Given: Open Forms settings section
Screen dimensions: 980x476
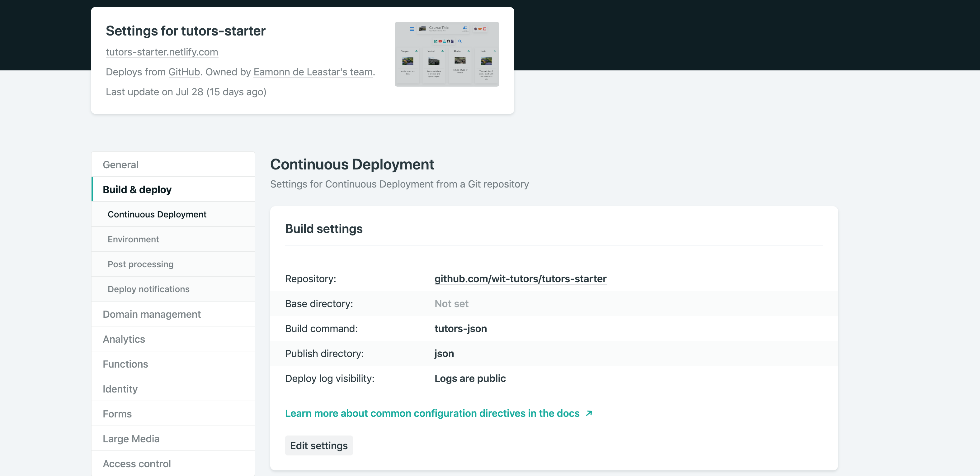Looking at the screenshot, I should pos(117,413).
